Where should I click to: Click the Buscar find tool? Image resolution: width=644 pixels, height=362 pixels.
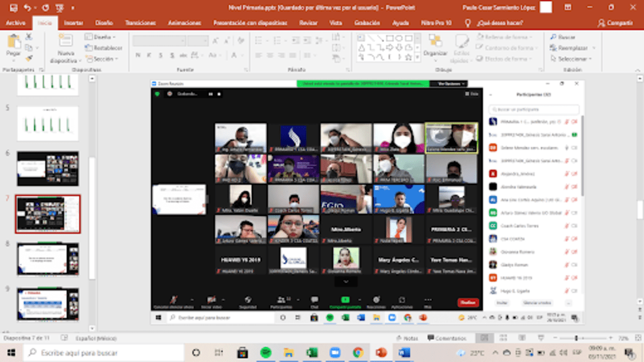(x=563, y=37)
